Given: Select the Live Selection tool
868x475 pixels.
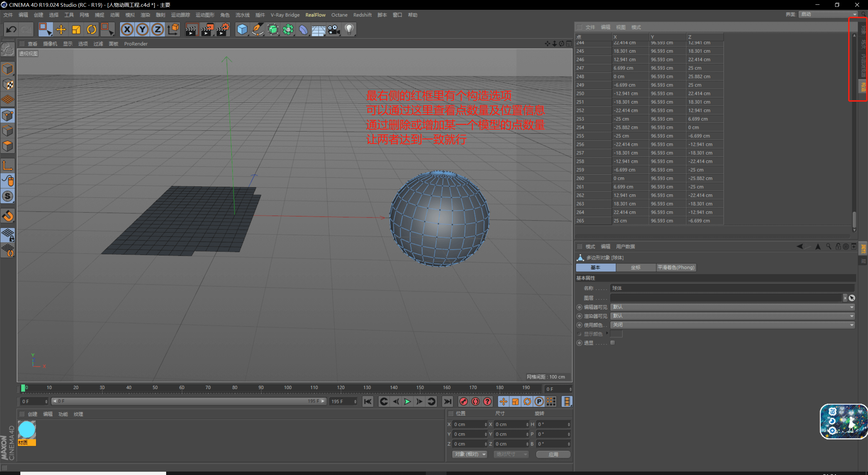Looking at the screenshot, I should (x=45, y=30).
